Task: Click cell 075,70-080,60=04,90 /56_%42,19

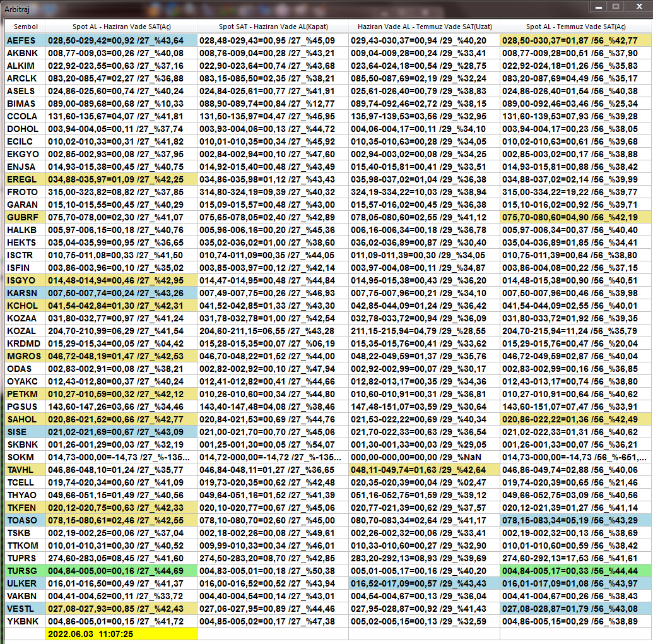Action: (576, 217)
